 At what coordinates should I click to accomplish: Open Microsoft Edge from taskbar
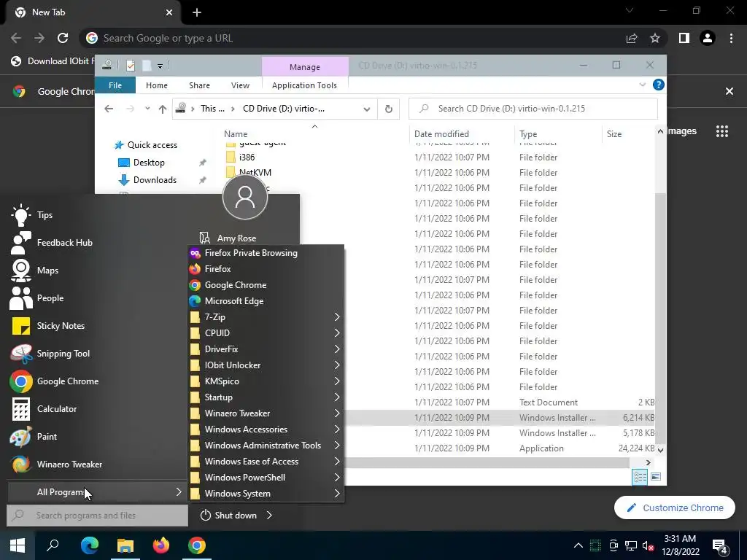pyautogui.click(x=89, y=545)
